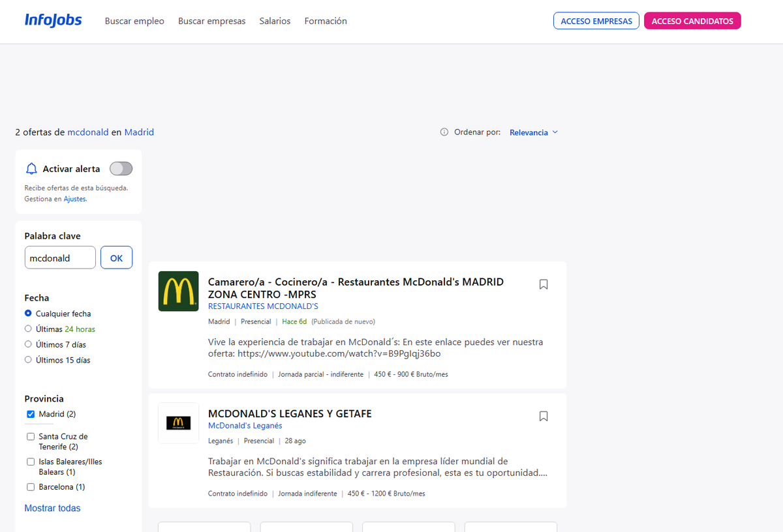783x532 pixels.
Task: Open the Restaurantes McDonald's green logo thumbnail
Action: point(179,291)
